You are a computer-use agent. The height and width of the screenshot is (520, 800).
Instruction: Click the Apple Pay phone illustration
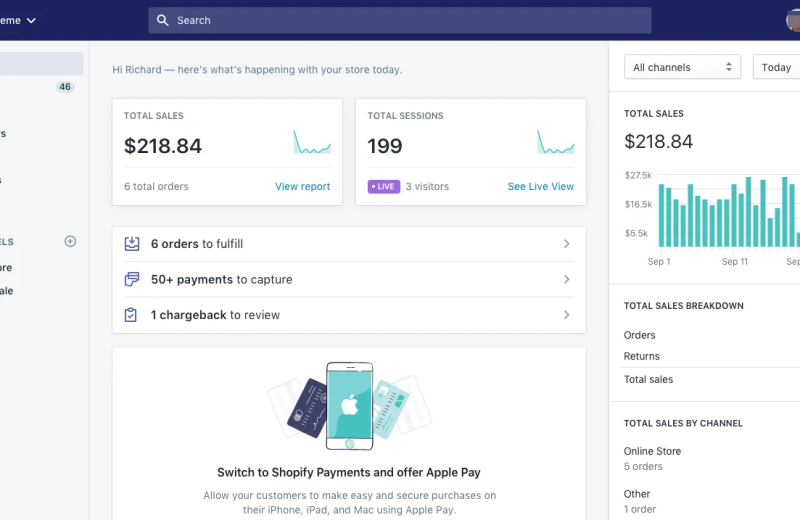(349, 406)
